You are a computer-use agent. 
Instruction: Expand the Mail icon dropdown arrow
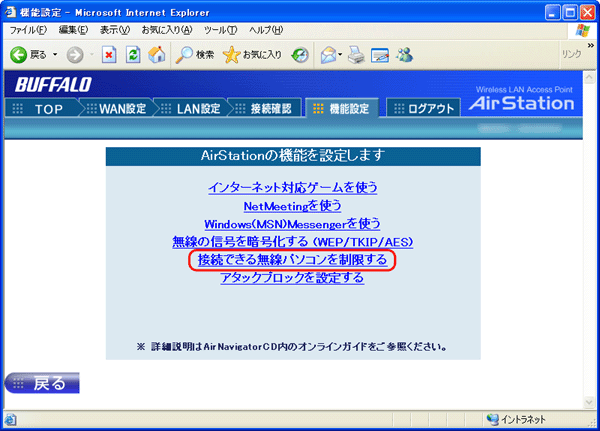340,55
